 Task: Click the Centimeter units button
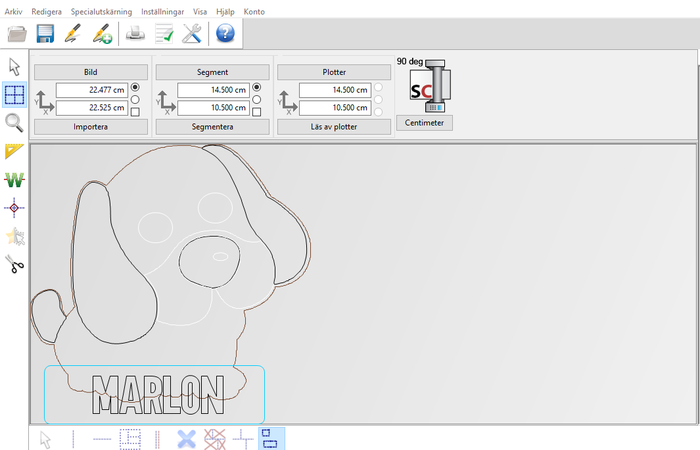pos(425,123)
